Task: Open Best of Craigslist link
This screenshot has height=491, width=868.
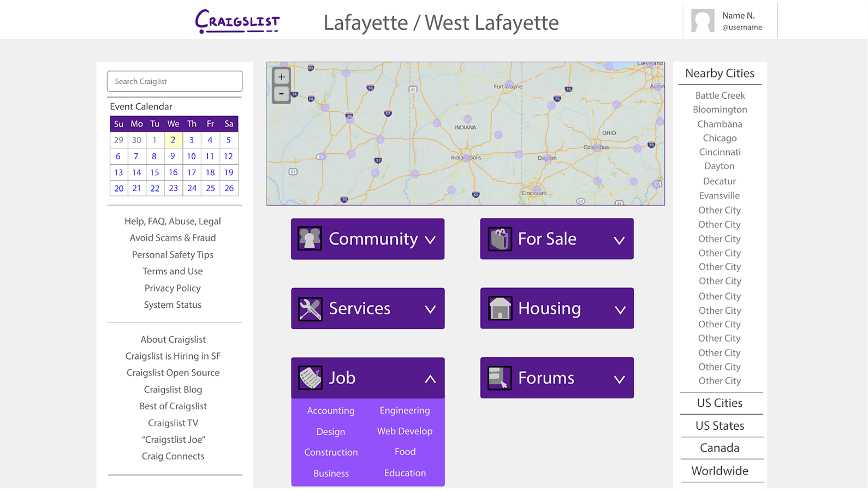Action: coord(173,406)
